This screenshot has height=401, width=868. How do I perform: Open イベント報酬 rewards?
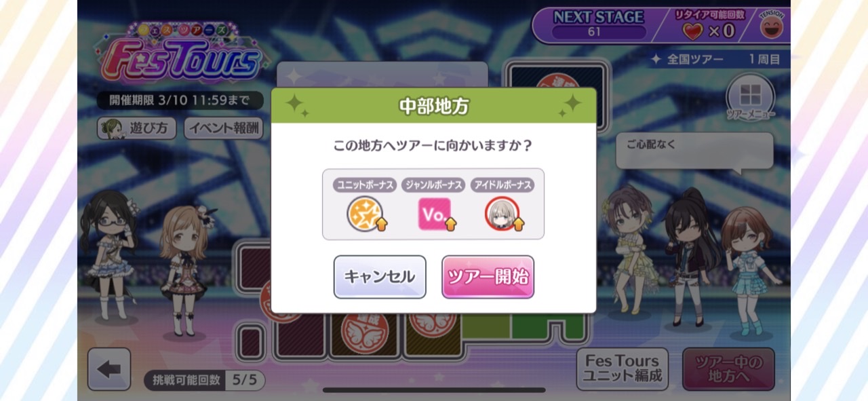[224, 128]
